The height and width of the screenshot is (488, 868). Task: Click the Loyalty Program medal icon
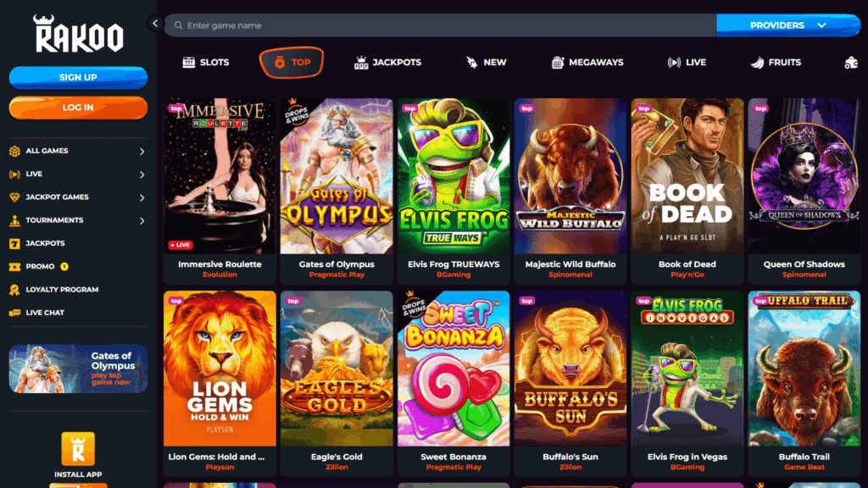(14, 290)
